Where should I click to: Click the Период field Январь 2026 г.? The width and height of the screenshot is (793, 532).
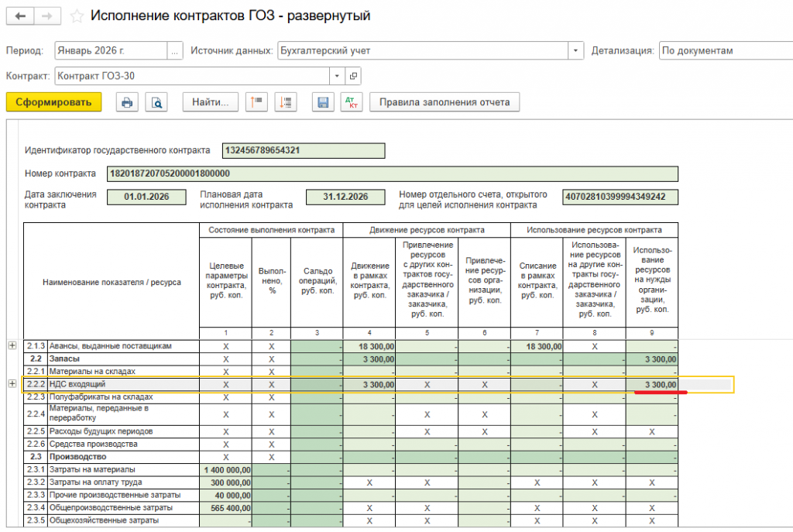pyautogui.click(x=111, y=50)
